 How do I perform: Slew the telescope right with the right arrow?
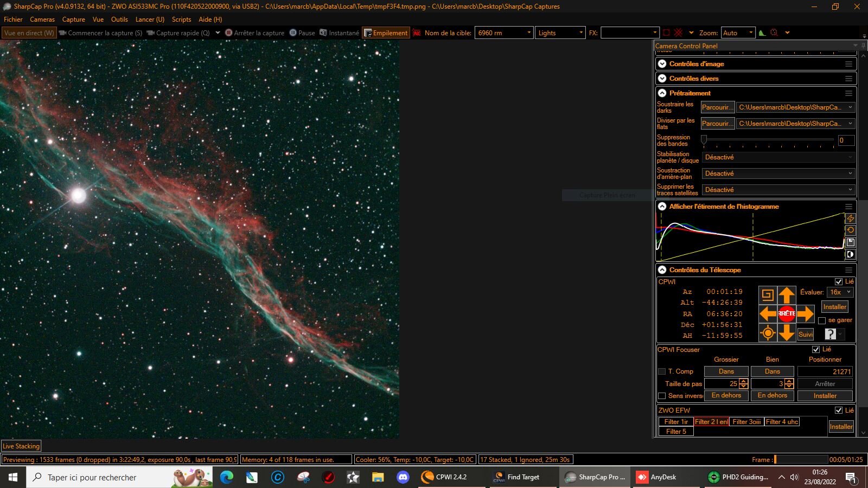[806, 313]
